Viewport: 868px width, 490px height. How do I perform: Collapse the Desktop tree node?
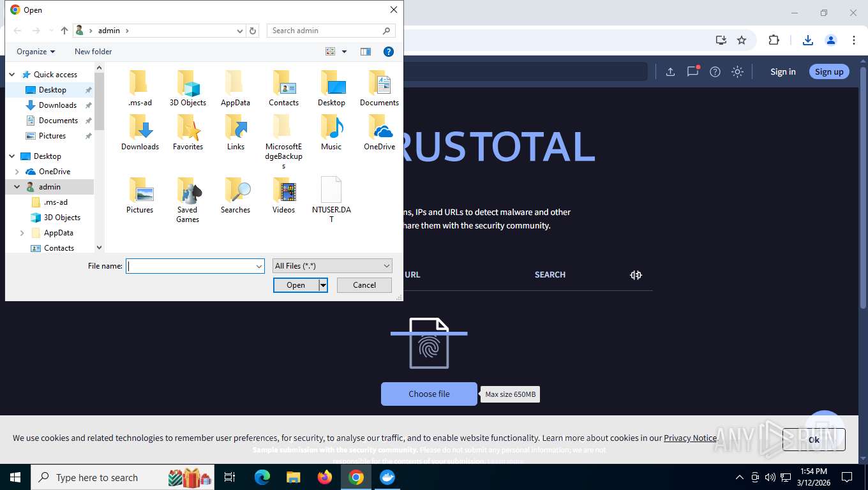(x=12, y=156)
